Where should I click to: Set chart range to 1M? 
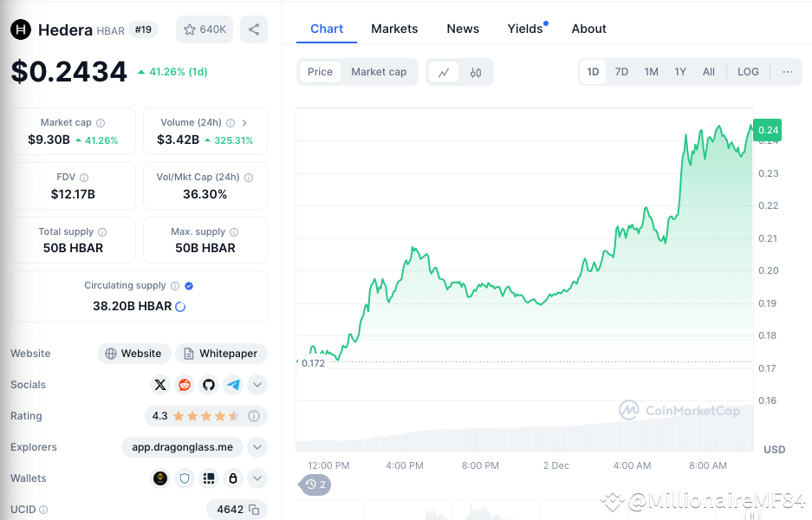(x=652, y=72)
